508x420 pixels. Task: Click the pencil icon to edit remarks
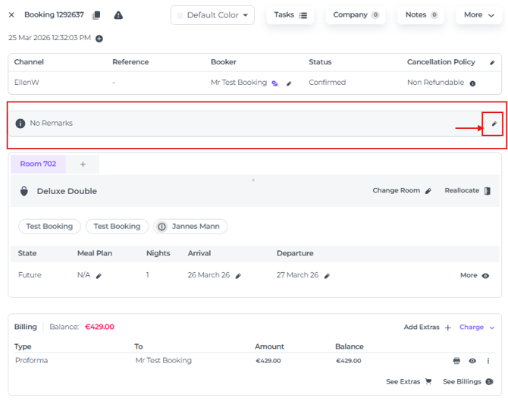point(494,124)
